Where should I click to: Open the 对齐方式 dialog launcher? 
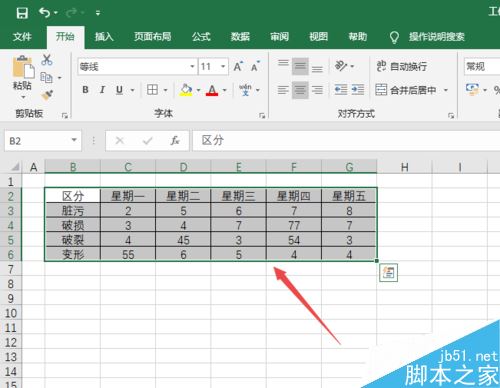[x=451, y=115]
